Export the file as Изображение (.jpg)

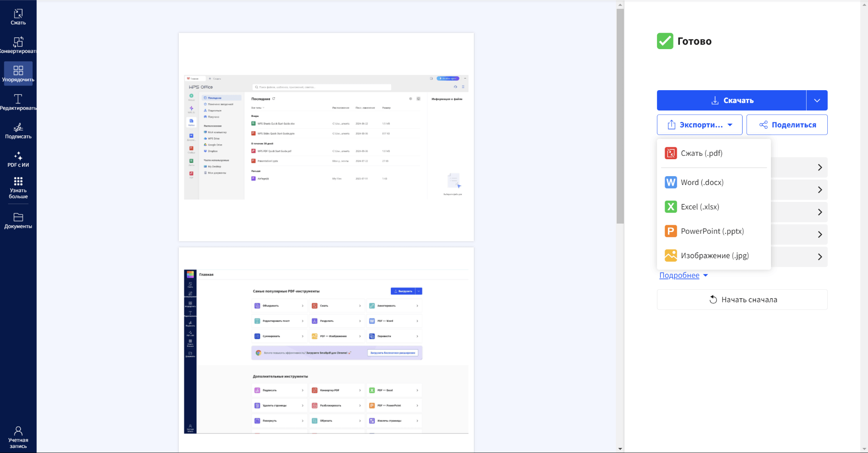coord(714,256)
